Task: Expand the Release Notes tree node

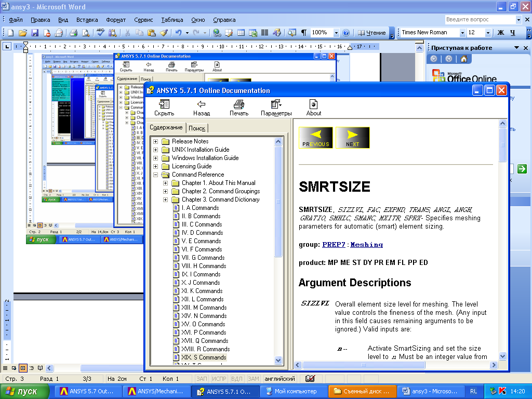Action: pos(156,141)
